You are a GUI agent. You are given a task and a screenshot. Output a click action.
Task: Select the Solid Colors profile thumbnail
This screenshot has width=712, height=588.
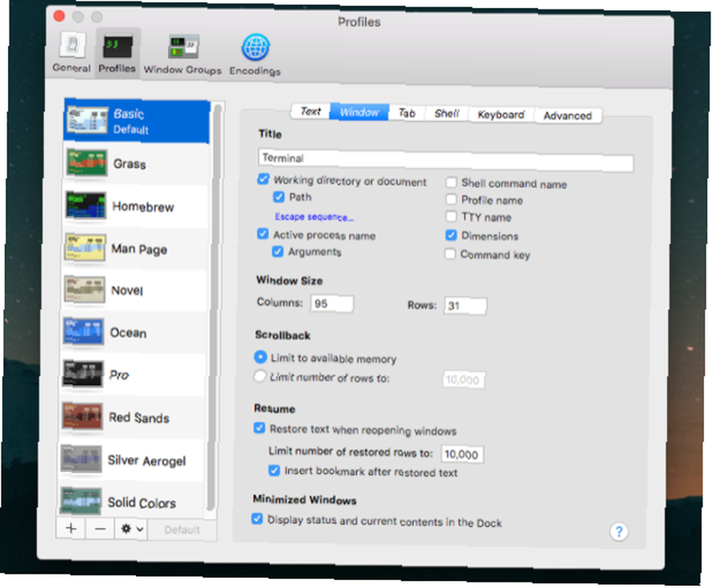(x=80, y=501)
